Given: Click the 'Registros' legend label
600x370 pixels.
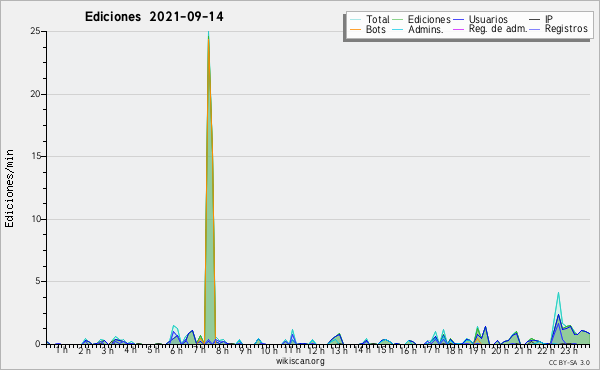Looking at the screenshot, I should (x=566, y=29).
